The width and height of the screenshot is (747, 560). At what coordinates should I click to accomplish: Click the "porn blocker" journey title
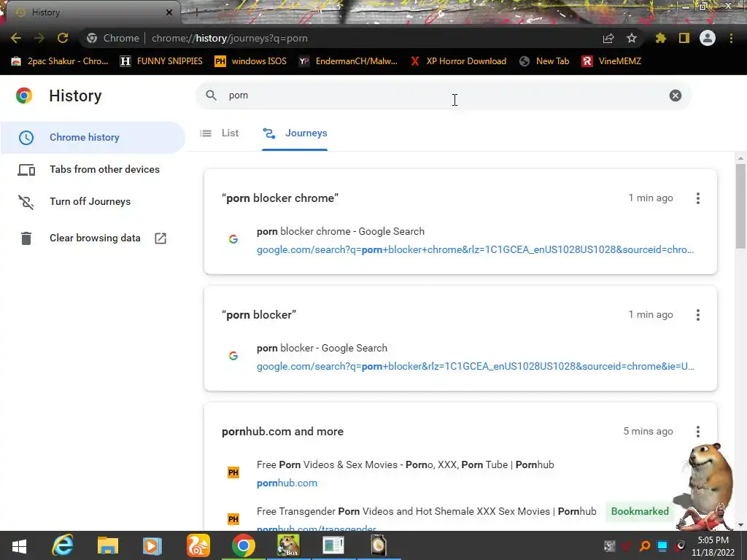click(x=259, y=315)
